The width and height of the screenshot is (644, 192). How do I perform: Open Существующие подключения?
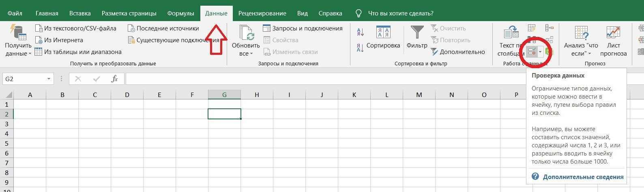[173, 40]
